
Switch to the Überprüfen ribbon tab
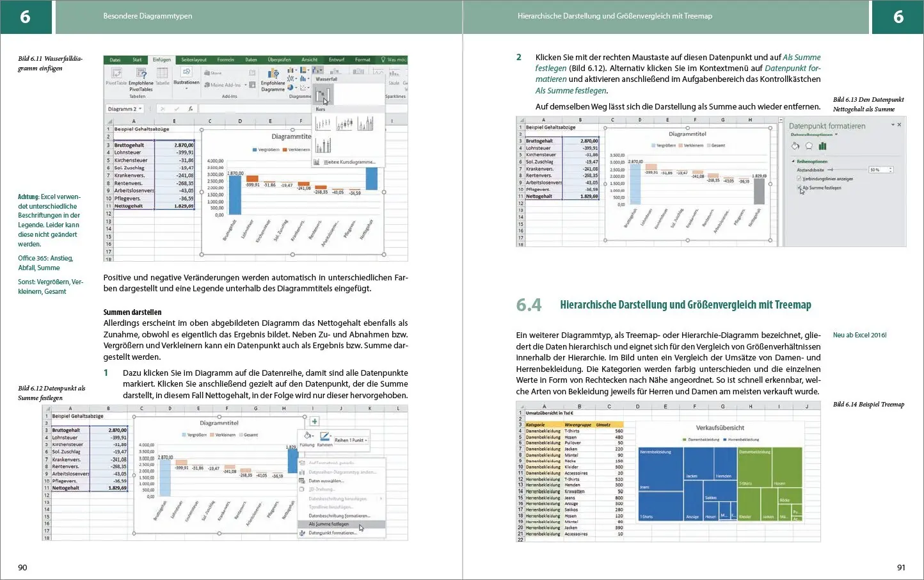[x=279, y=60]
